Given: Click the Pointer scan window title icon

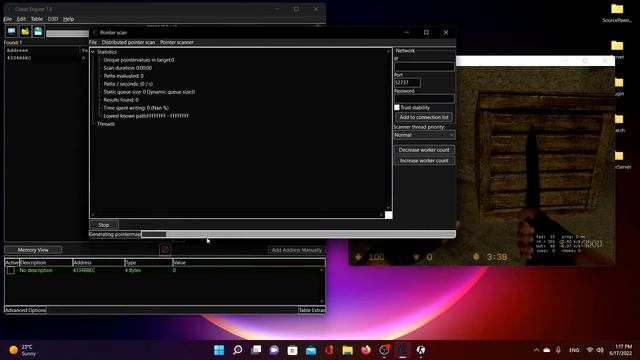Looking at the screenshot, I should pos(96,33).
